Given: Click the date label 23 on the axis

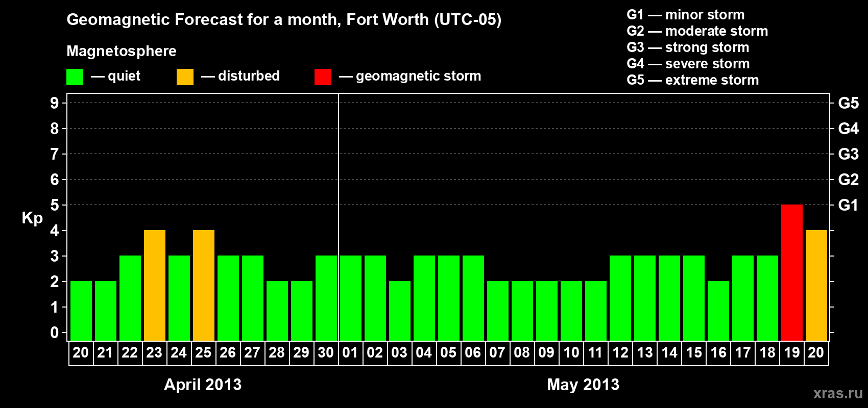Looking at the screenshot, I should [154, 353].
